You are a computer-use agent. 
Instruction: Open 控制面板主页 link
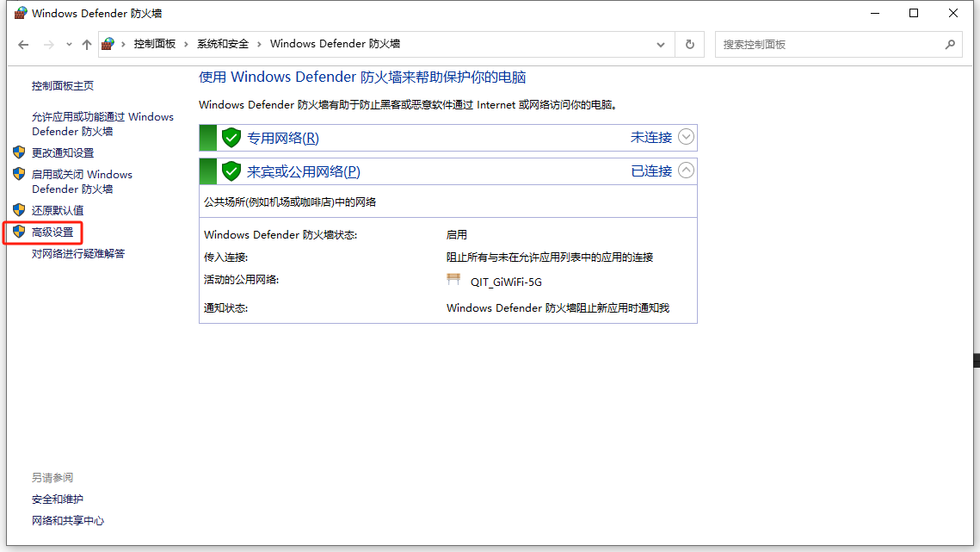pyautogui.click(x=63, y=86)
